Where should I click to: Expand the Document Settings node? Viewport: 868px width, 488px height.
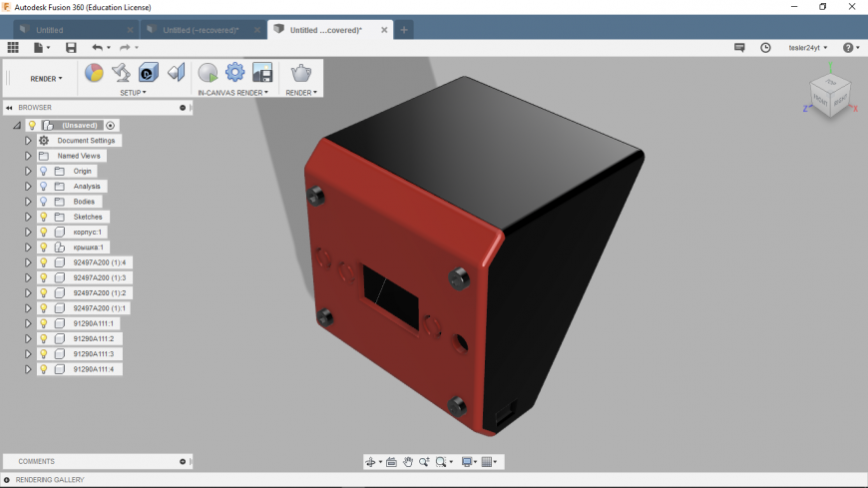[x=28, y=141]
